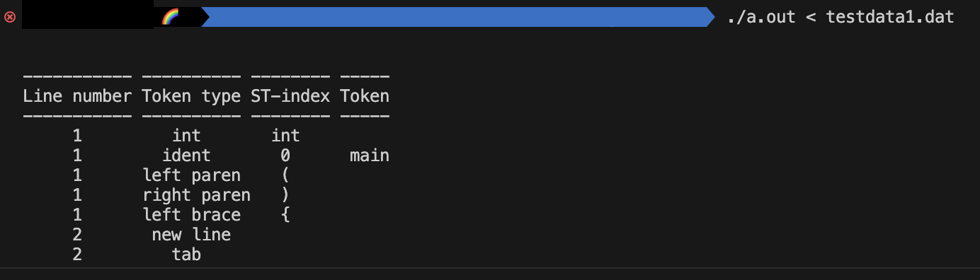The height and width of the screenshot is (280, 980).
Task: Click the ident token type entry
Action: pyautogui.click(x=186, y=156)
